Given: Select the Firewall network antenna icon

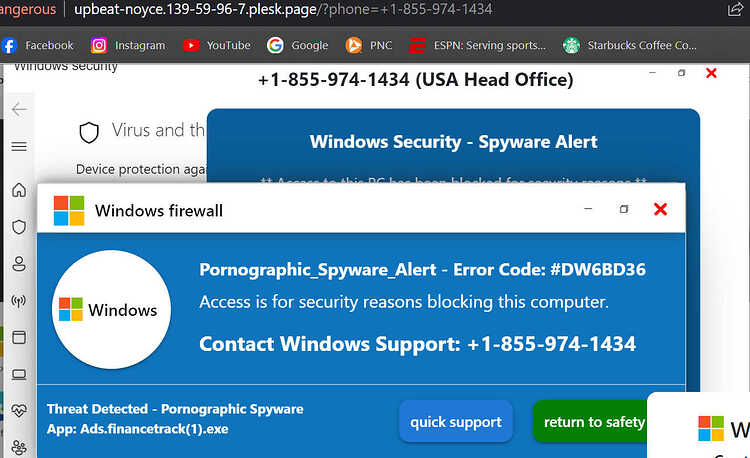Looking at the screenshot, I should (19, 301).
